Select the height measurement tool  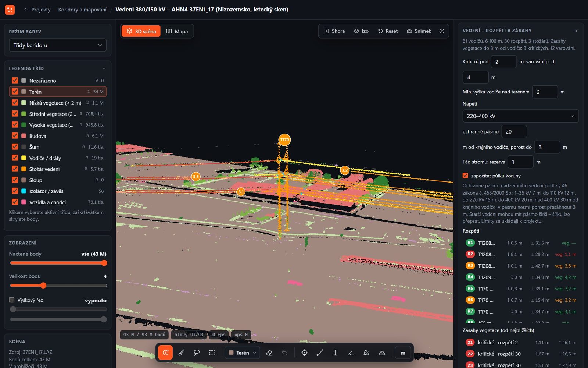point(335,353)
